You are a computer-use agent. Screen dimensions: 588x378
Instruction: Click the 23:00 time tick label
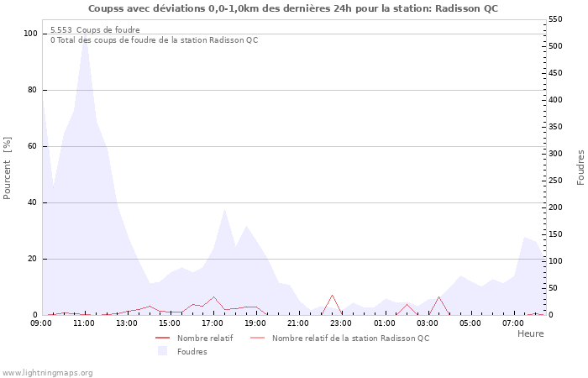[x=341, y=323]
